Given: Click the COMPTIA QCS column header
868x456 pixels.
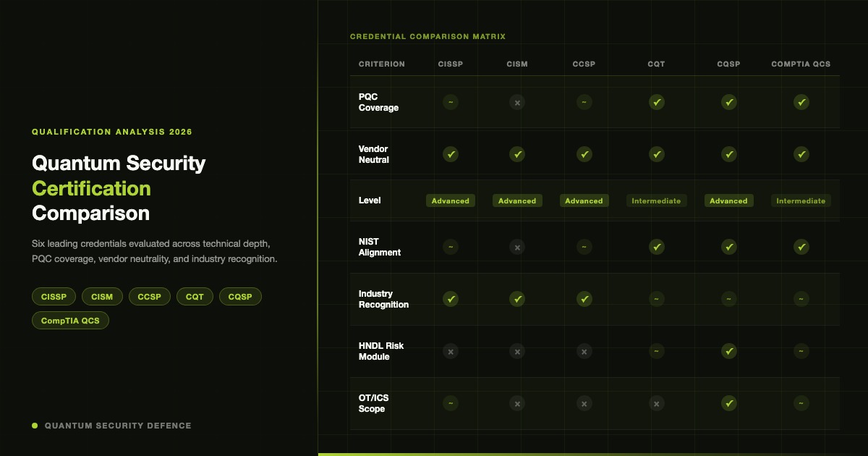Looking at the screenshot, I should pos(801,64).
